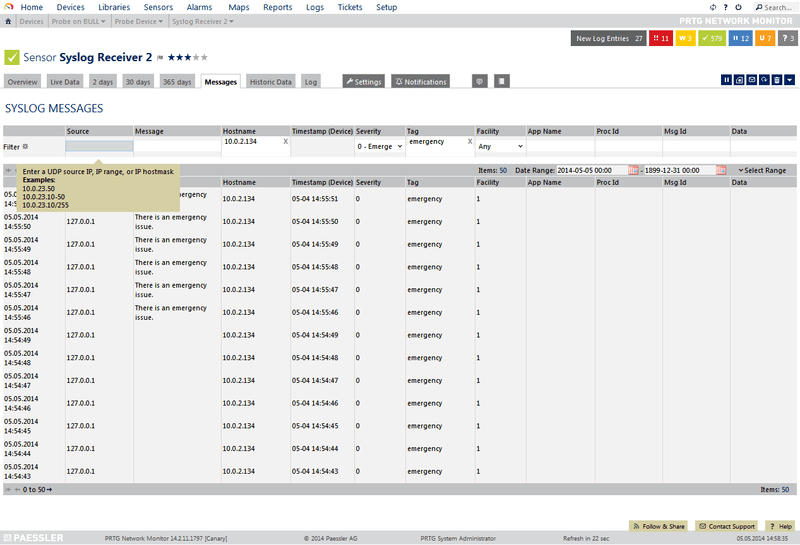Open New Log Entries 27
The width and height of the screenshot is (800, 545).
pyautogui.click(x=608, y=38)
